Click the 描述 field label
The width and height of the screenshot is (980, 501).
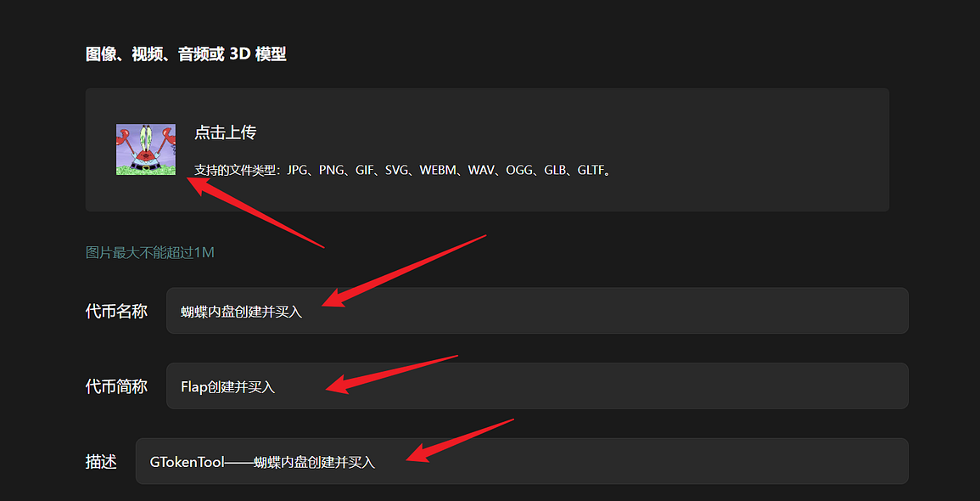101,462
